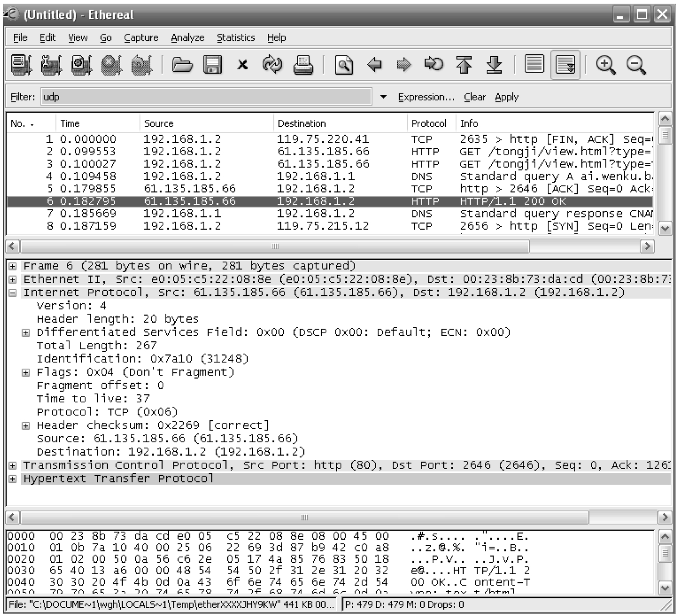Go to the last packet icon
678x616 pixels.
pyautogui.click(x=494, y=65)
